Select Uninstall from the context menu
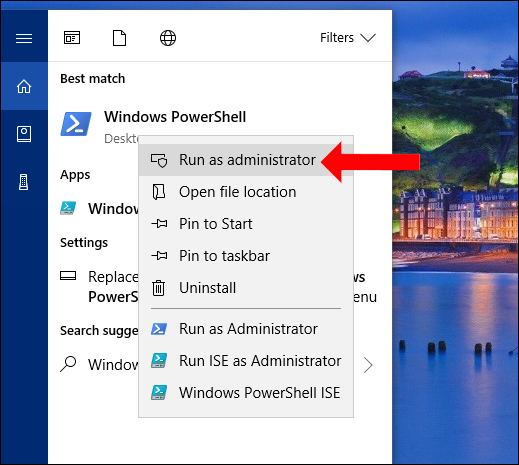The height and width of the screenshot is (465, 519). [x=246, y=288]
